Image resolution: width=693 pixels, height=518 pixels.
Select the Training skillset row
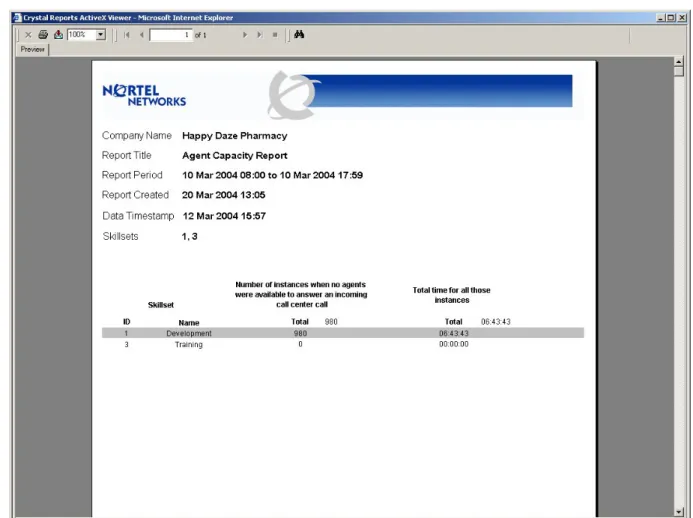343,344
